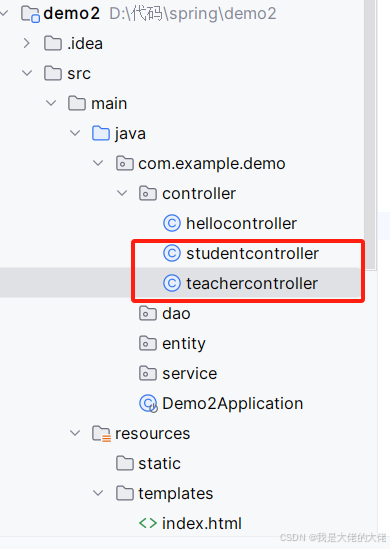
Task: Click the teachercontroller class icon
Action: [x=172, y=283]
